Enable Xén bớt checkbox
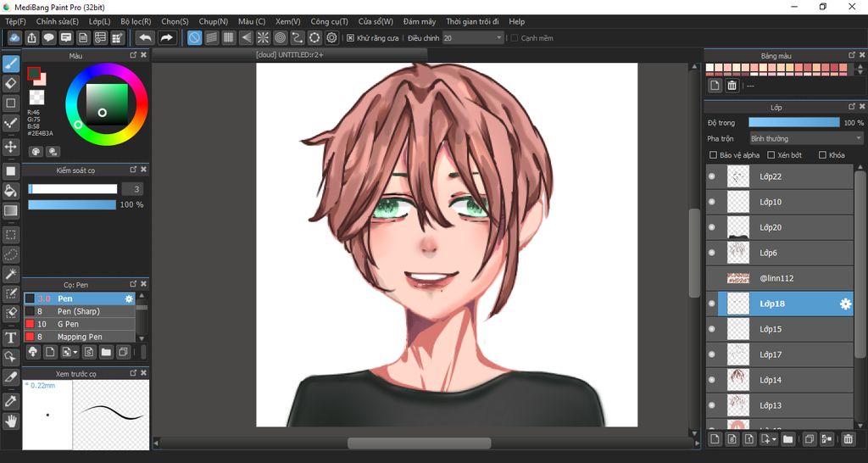The height and width of the screenshot is (463, 868). coord(771,155)
